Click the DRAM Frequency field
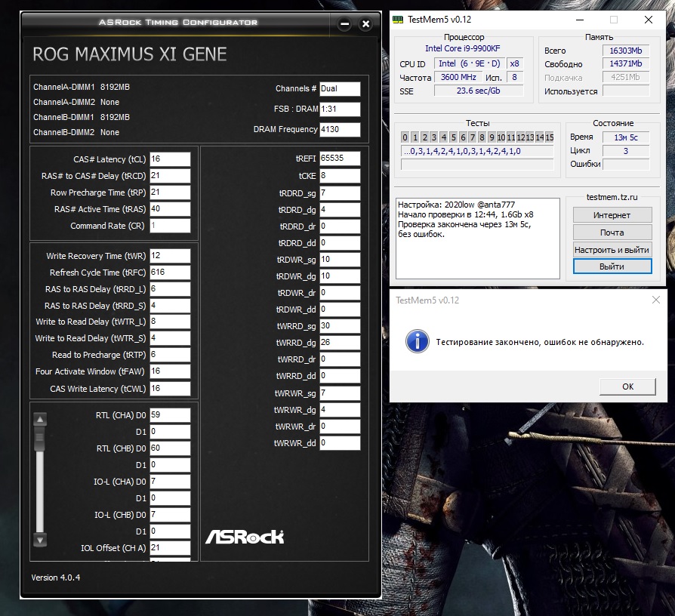Viewport: 675px width, 616px height. 340,130
